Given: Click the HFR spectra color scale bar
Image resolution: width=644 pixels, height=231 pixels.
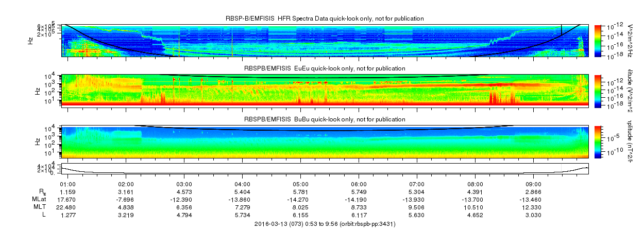Looking at the screenshot, I should tap(598, 40).
